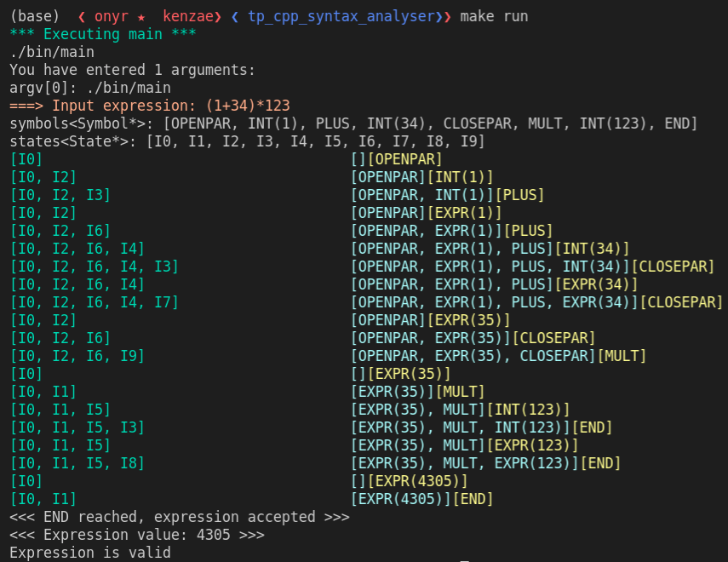Click the '[I0, I2, I3]' state stack

60,195
